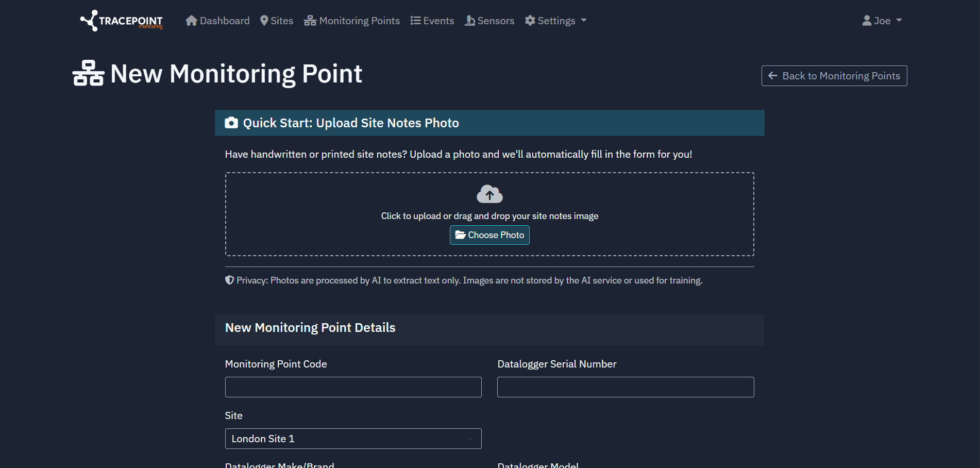The image size is (980, 468).
Task: Click Back to Monitoring Points
Action: 834,75
